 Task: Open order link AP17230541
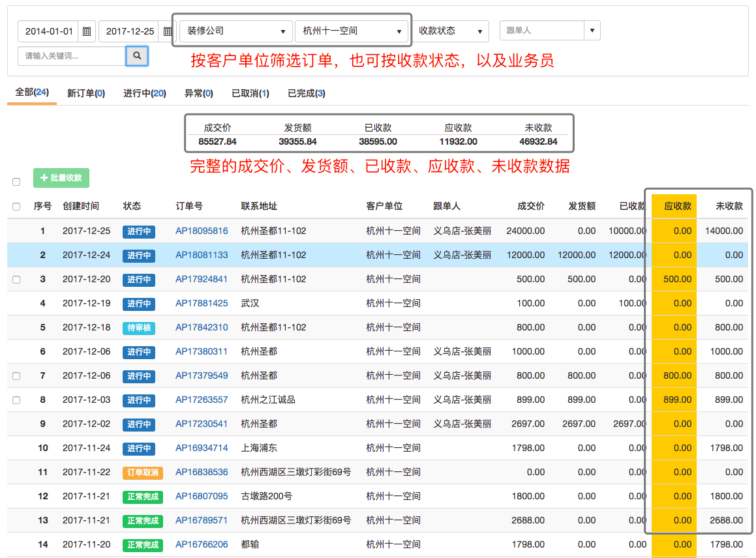coord(202,424)
